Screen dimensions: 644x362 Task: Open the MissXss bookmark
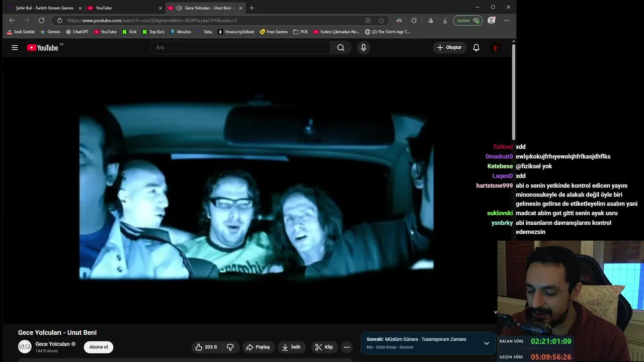pyautogui.click(x=181, y=32)
